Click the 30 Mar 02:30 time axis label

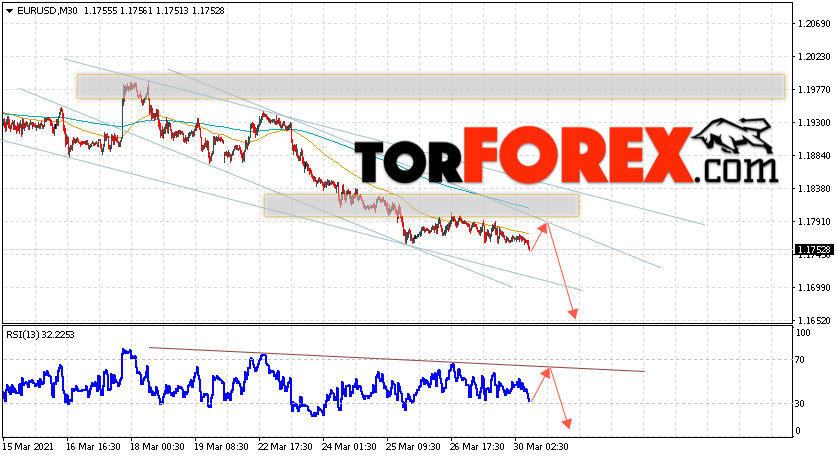(x=541, y=446)
